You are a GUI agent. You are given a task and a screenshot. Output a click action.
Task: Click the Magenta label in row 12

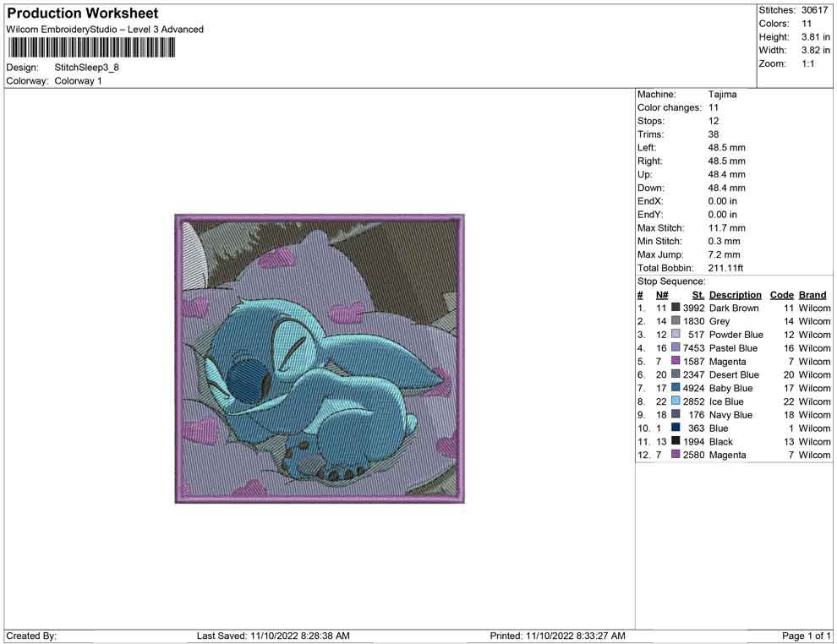[x=727, y=455]
